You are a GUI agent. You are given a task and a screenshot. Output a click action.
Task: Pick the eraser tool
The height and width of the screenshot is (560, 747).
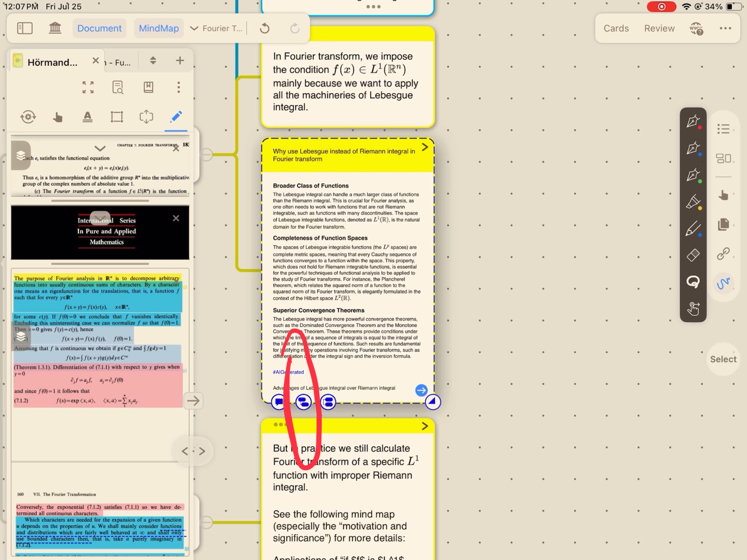click(693, 255)
